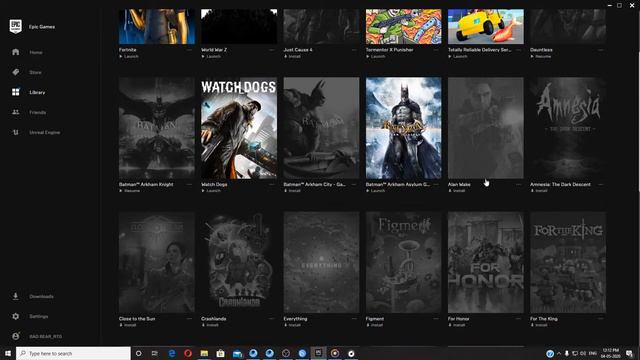Open the Windows Start menu
Image resolution: width=640 pixels, height=360 pixels.
(8, 353)
